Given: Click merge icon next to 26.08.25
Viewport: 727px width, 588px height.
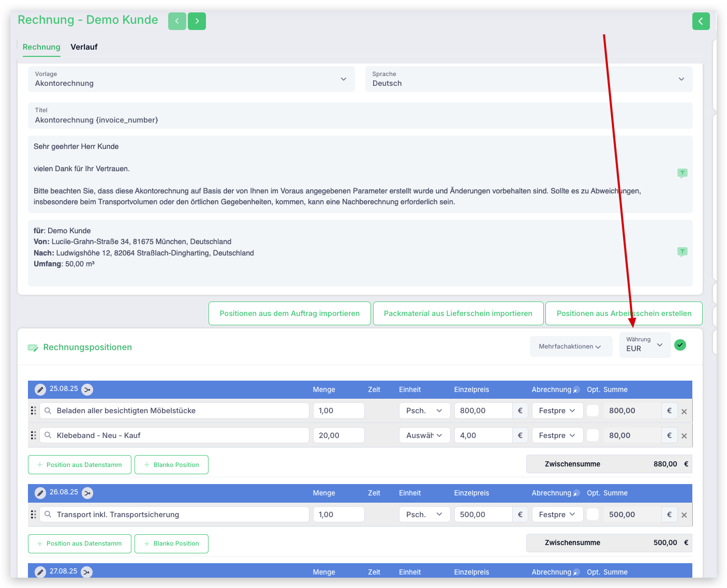Looking at the screenshot, I should pos(87,493).
